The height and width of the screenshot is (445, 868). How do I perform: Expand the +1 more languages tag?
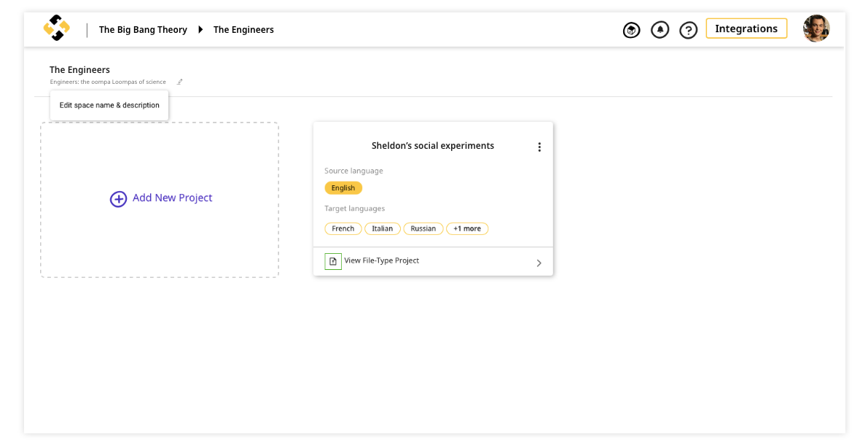click(x=467, y=228)
